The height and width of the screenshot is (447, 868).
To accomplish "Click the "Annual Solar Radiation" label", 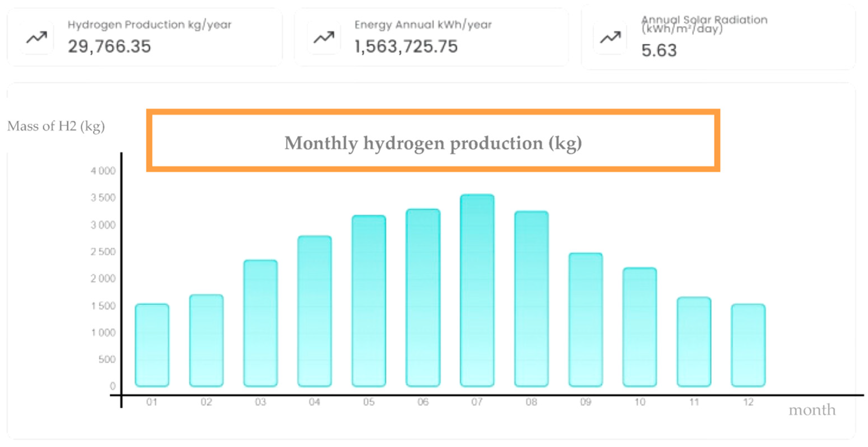I will tap(704, 20).
